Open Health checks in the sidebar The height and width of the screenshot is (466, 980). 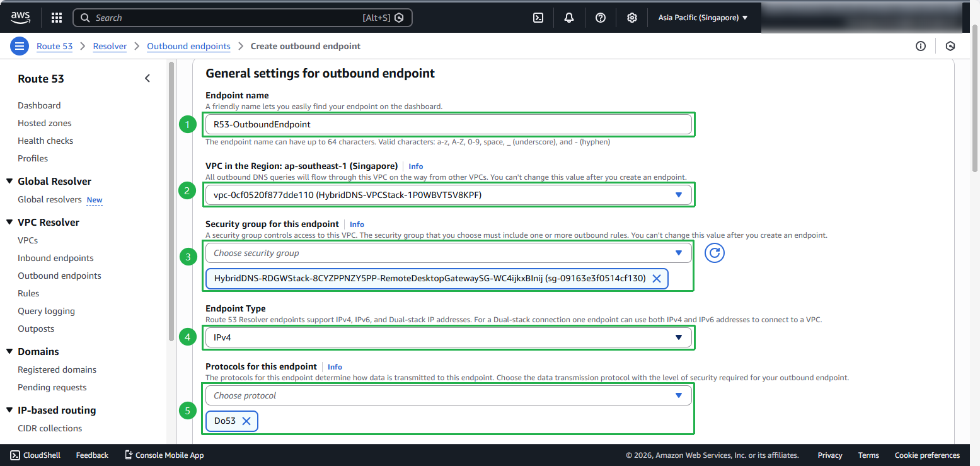click(x=45, y=141)
